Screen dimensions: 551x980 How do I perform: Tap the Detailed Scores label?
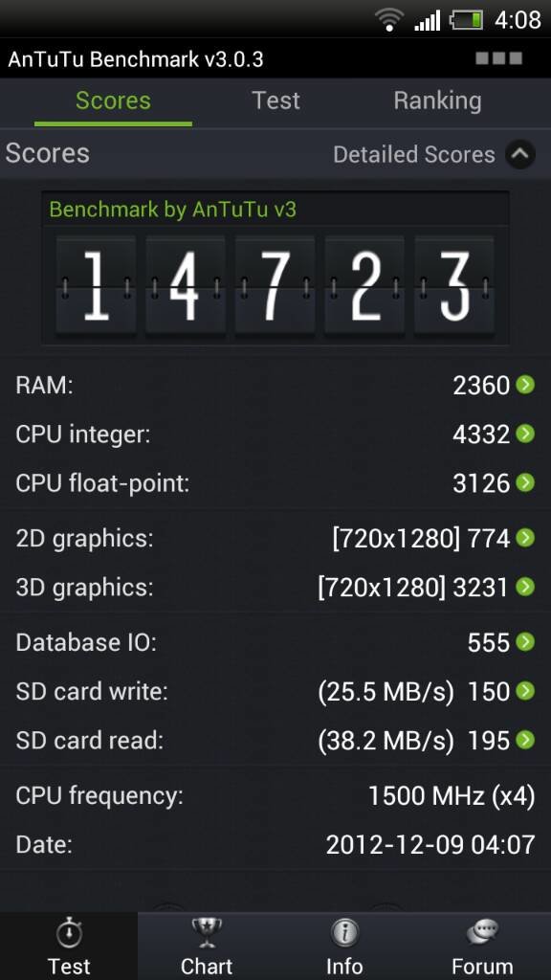[x=413, y=154]
